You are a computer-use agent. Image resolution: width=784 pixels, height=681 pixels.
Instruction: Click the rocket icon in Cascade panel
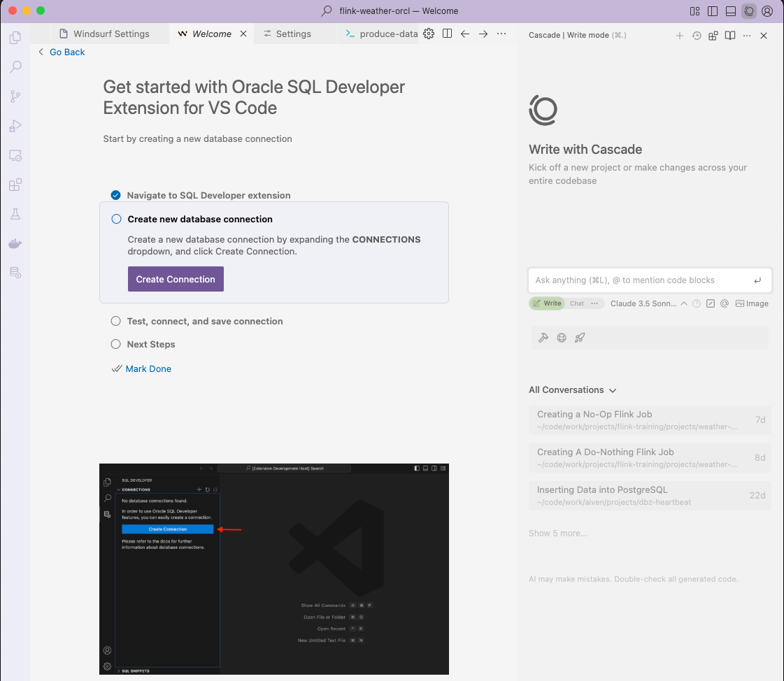point(579,338)
